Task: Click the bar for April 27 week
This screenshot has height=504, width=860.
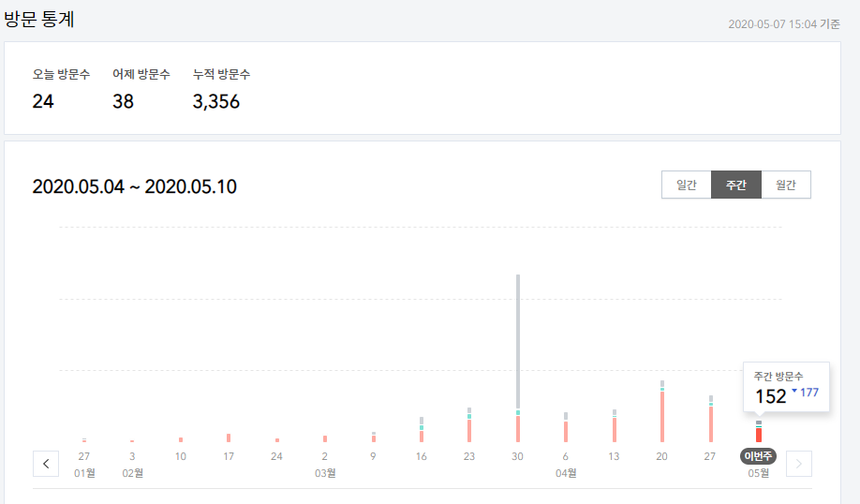Action: (x=711, y=419)
